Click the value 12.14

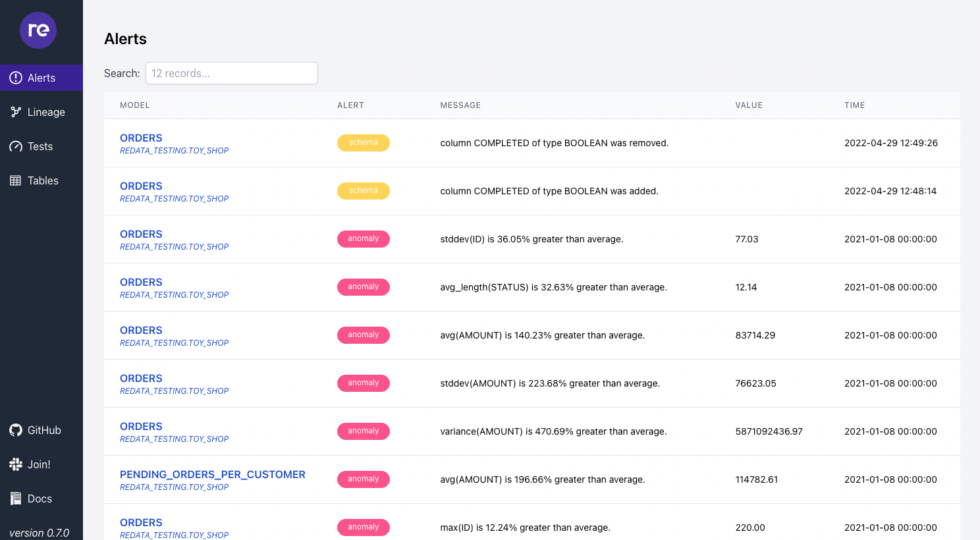click(x=746, y=287)
